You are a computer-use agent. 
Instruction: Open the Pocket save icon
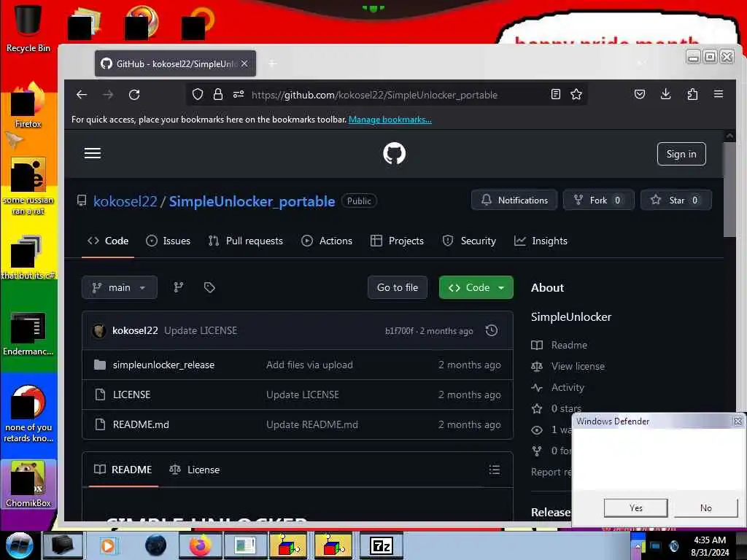point(640,94)
